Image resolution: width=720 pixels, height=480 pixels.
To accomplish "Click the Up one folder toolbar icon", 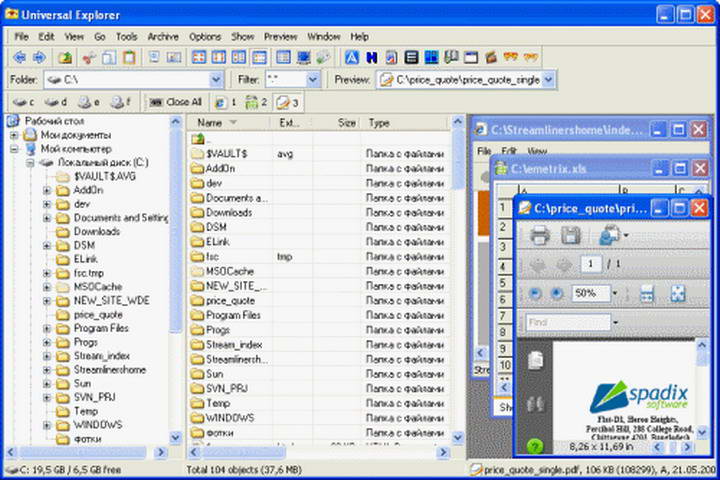I will pos(65,57).
